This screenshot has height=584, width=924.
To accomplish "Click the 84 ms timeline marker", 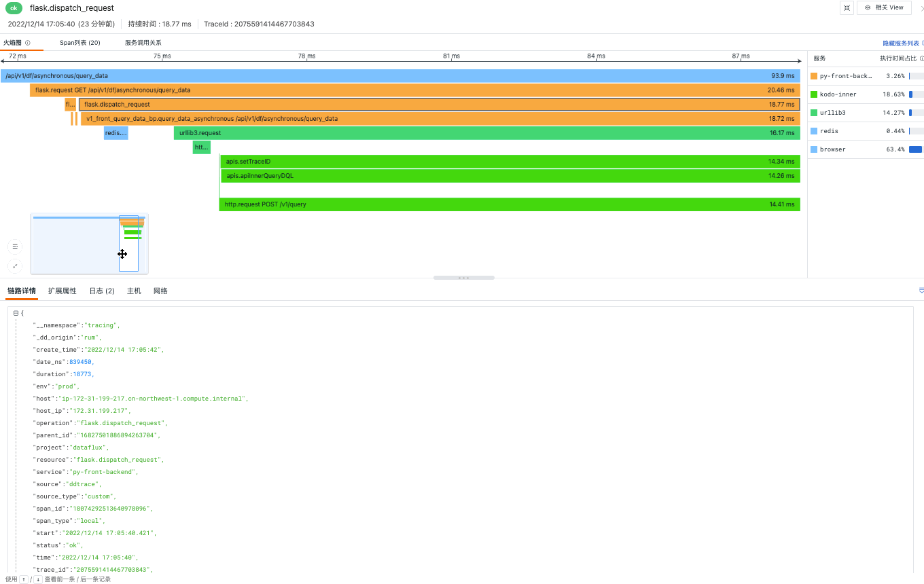I will pyautogui.click(x=596, y=56).
